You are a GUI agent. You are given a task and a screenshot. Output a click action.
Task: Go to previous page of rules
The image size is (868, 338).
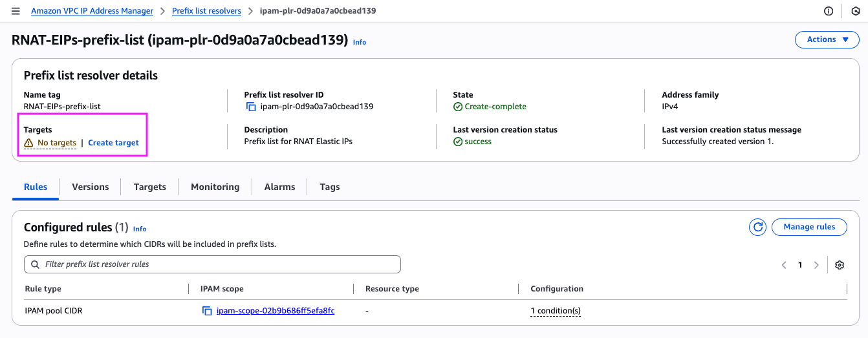(784, 265)
